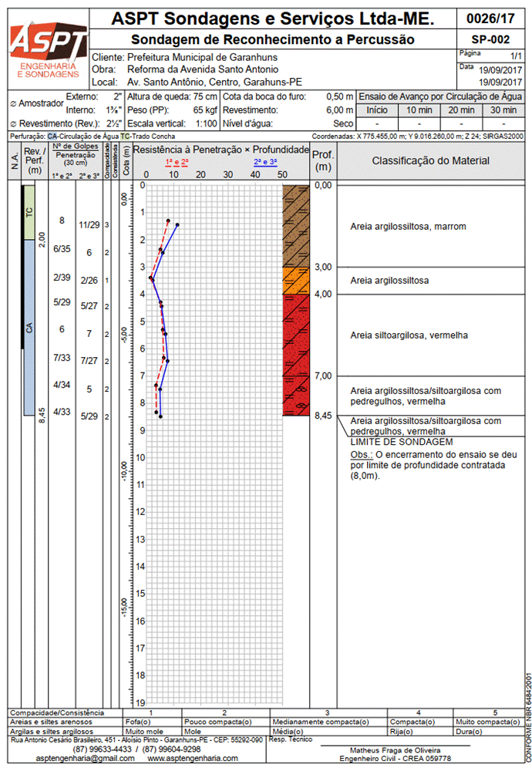Click the 20 min column header
This screenshot has width=532, height=768.
461,109
